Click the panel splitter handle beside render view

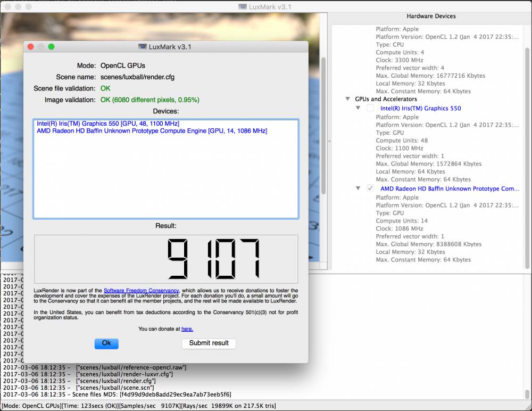point(329,141)
